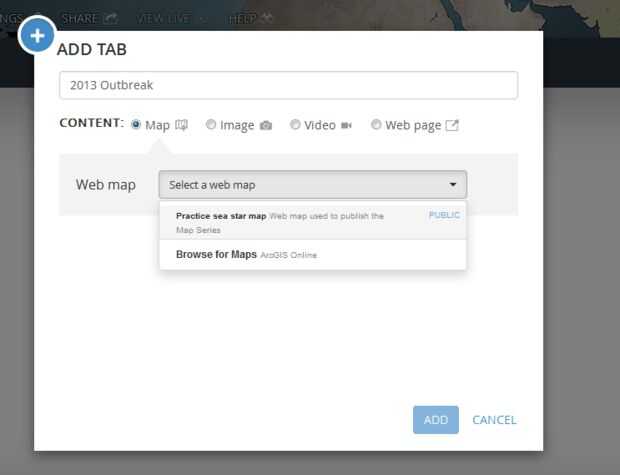Select the Image content radio button
This screenshot has width=620, height=475.
pos(211,125)
